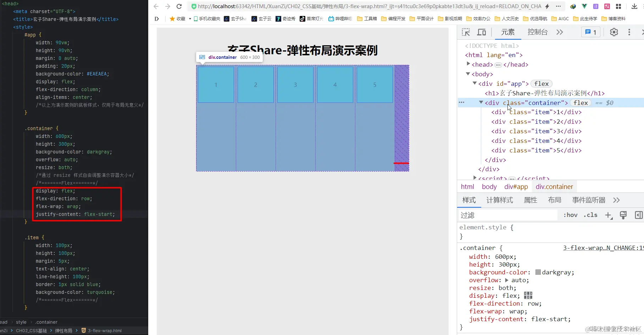Click the green V extension icon

584,6
